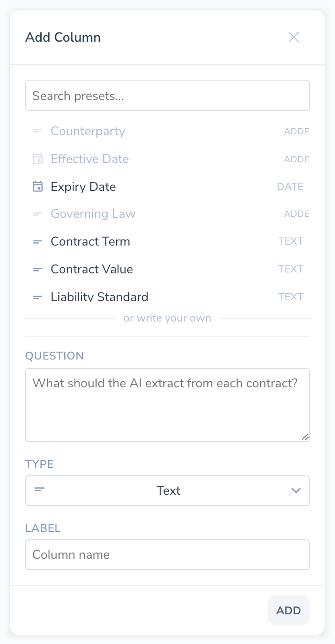Focus the Search presets field
This screenshot has height=644, width=335.
tap(167, 96)
